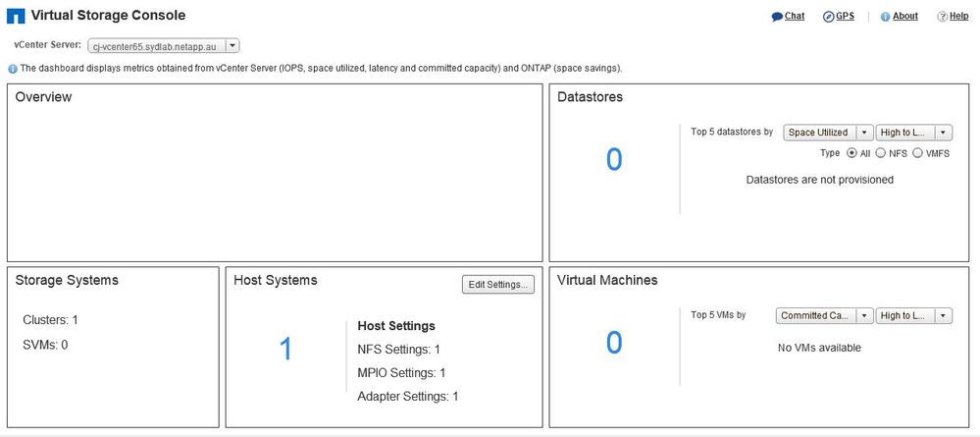Select the All datastore type radio button
The width and height of the screenshot is (980, 437).
851,153
